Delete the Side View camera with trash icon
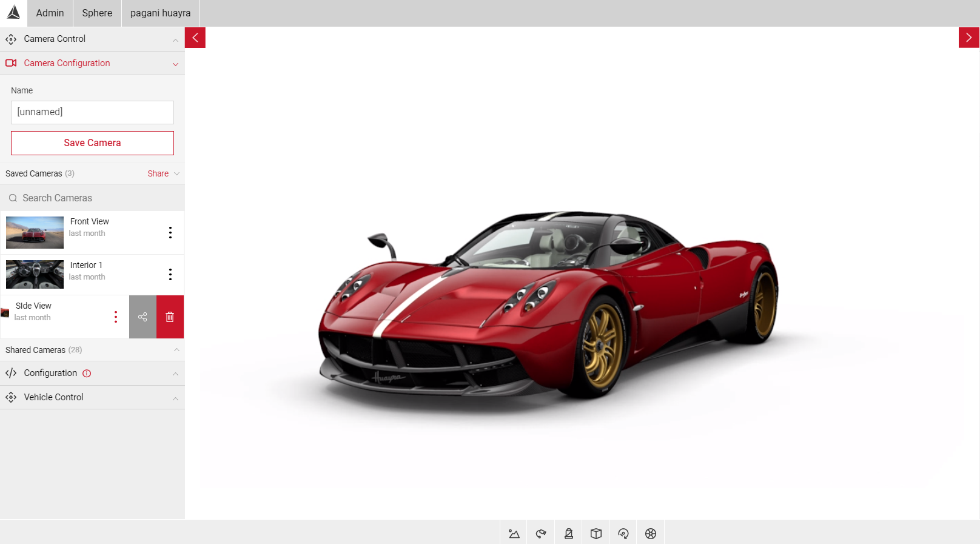 point(170,317)
